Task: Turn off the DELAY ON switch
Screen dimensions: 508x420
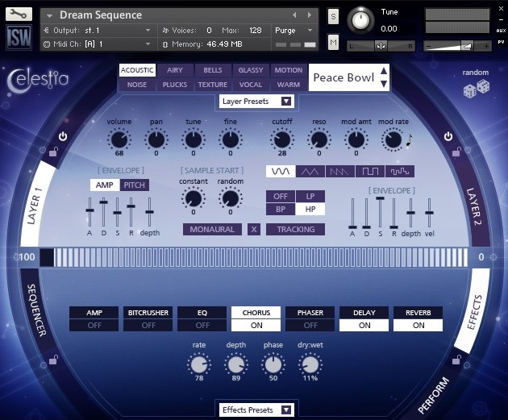Action: pos(364,325)
